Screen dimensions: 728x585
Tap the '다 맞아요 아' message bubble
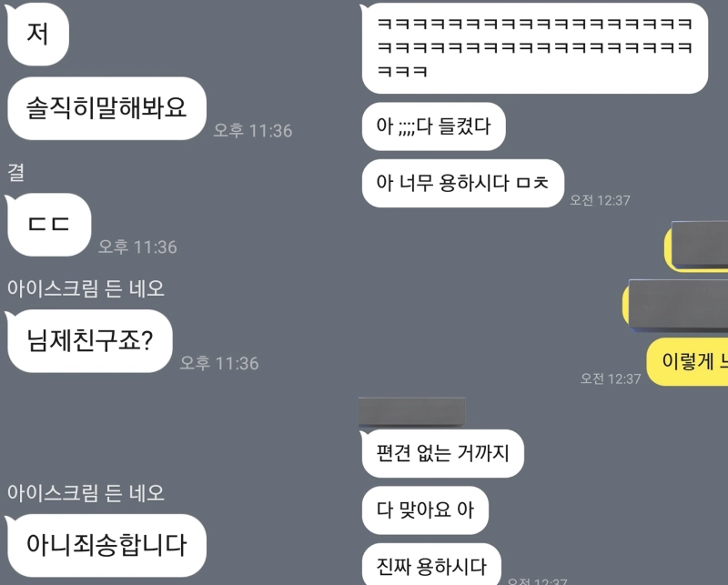[425, 510]
